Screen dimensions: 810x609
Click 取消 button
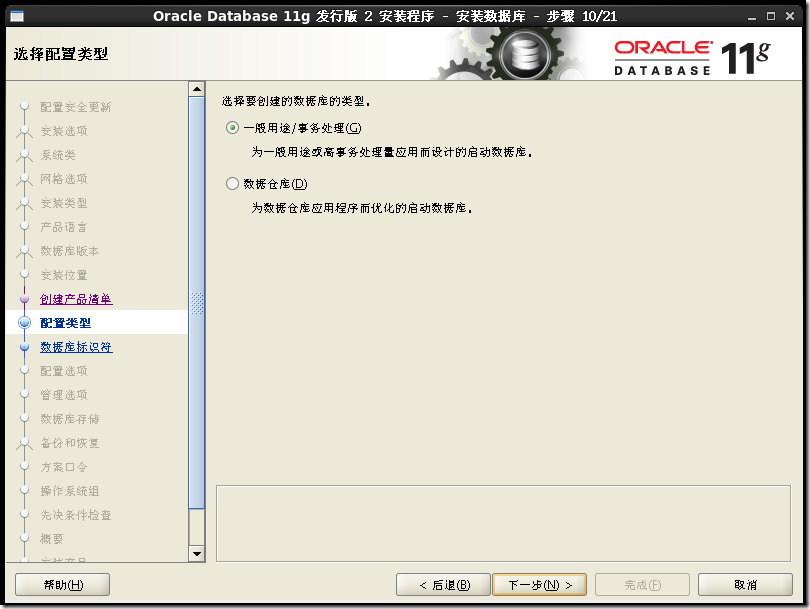pyautogui.click(x=745, y=585)
